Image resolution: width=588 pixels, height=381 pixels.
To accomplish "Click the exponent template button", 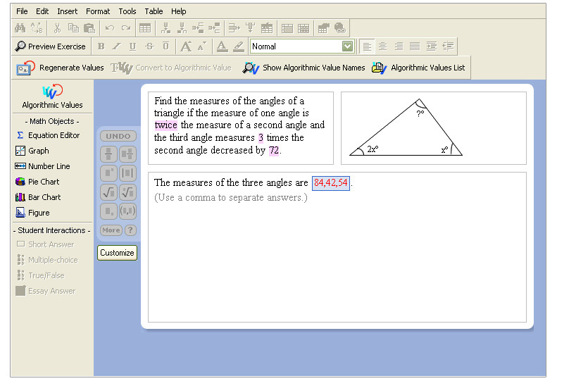I will [x=108, y=173].
